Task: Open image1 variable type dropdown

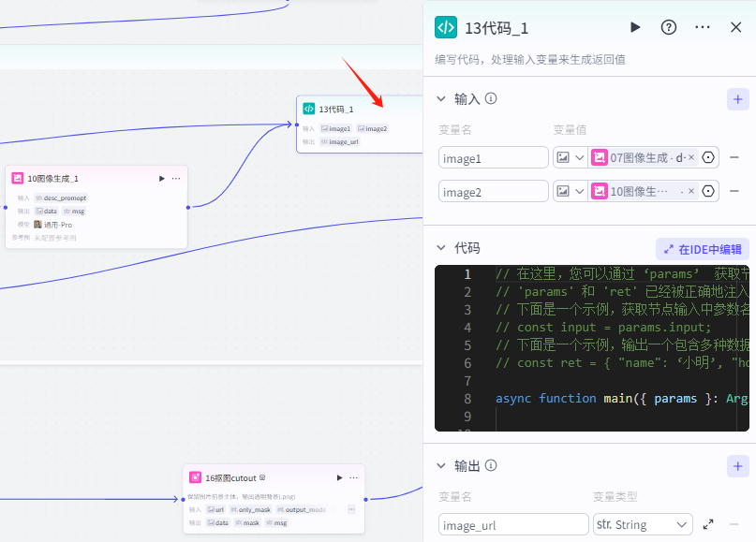Action: click(x=570, y=158)
